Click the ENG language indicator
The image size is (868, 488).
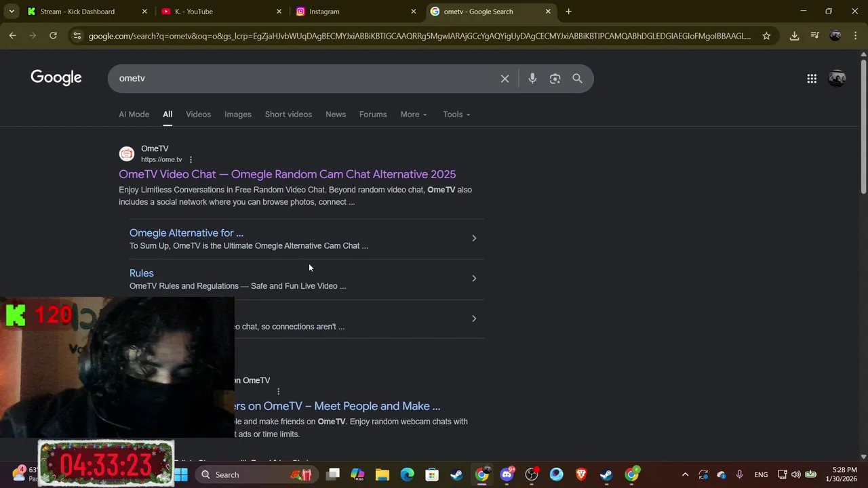[x=761, y=474]
